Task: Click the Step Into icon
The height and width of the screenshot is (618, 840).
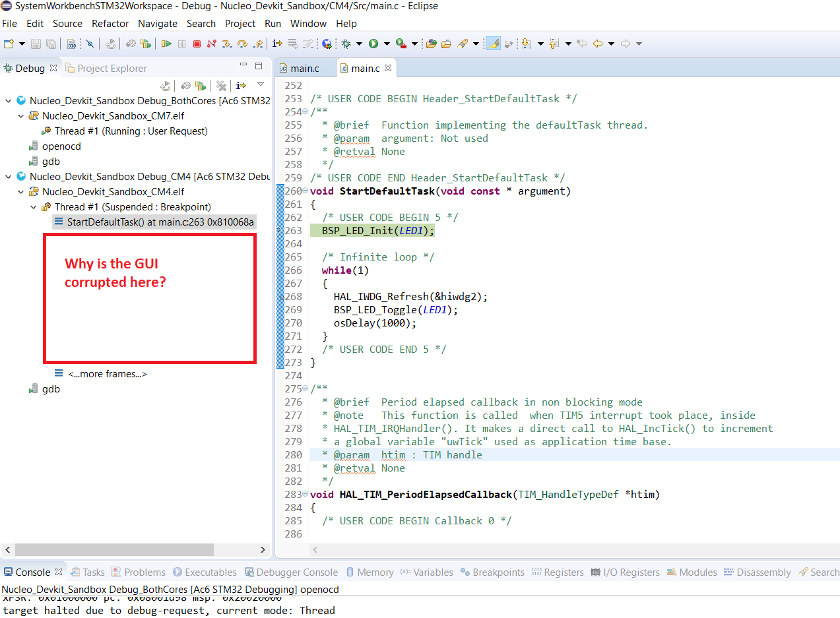Action: click(226, 44)
